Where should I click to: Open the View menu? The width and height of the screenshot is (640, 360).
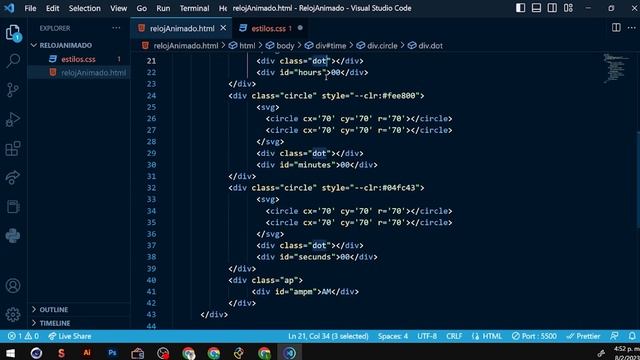click(x=118, y=8)
